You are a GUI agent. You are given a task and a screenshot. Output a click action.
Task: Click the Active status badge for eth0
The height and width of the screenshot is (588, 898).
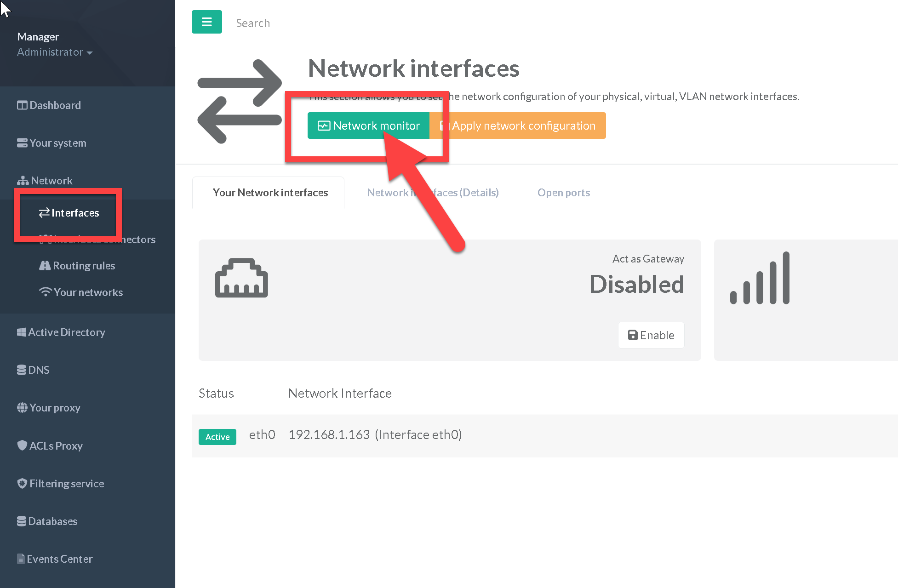pos(217,437)
